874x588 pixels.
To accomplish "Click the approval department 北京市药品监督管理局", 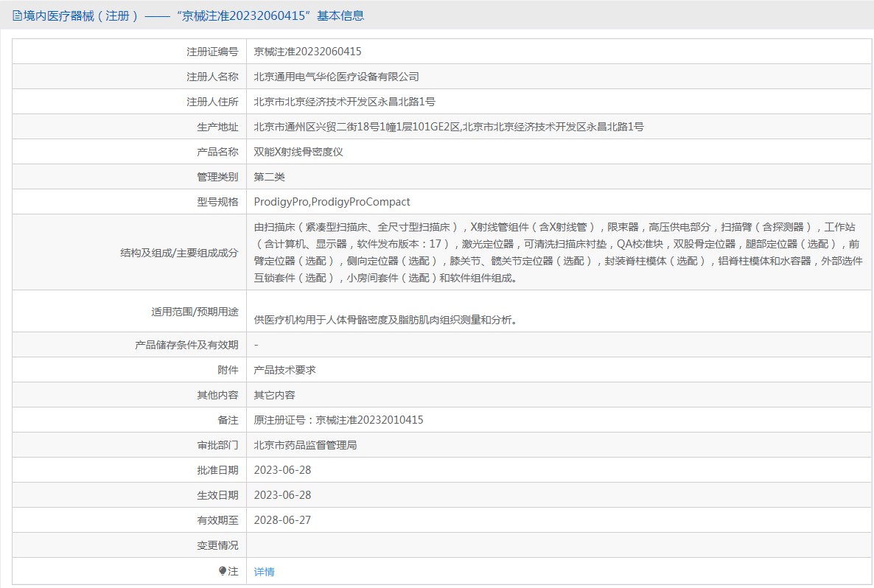I will point(305,445).
